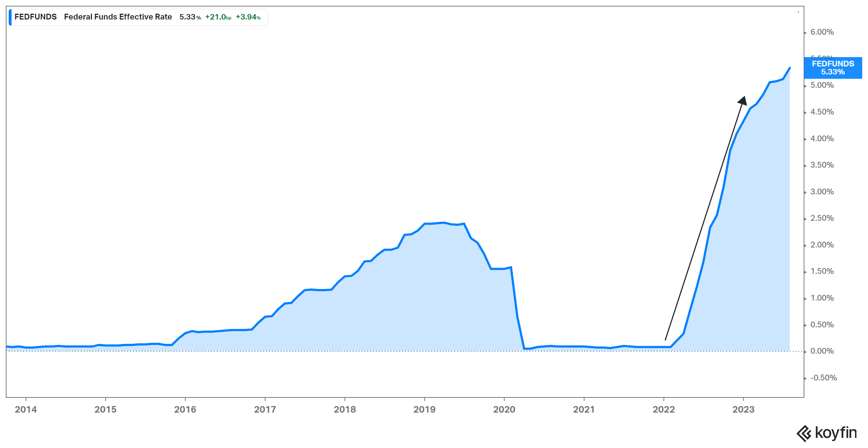Click the 2014 x-axis label
The width and height of the screenshot is (868, 448).
coord(26,409)
